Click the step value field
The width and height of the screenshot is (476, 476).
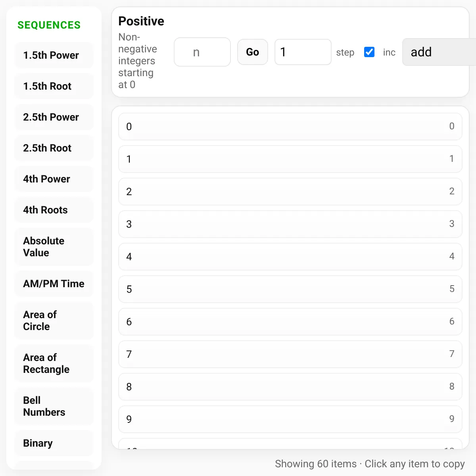(303, 52)
